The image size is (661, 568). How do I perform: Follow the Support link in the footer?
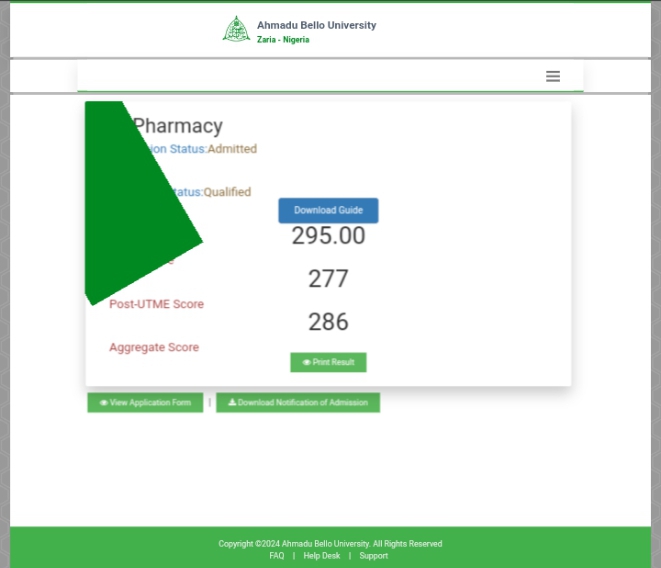pos(373,556)
